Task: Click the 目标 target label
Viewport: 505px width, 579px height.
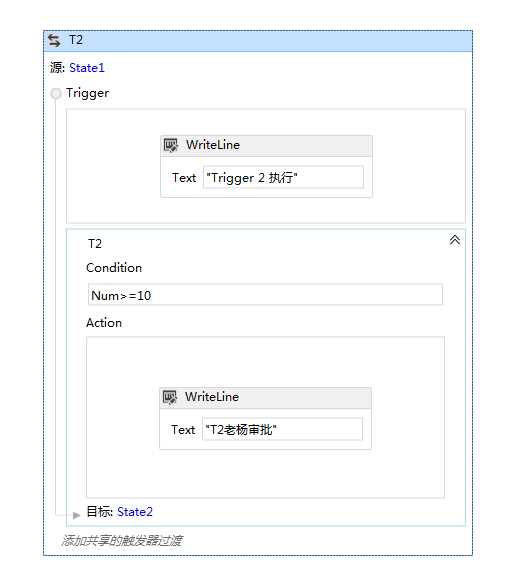Action: coord(99,511)
